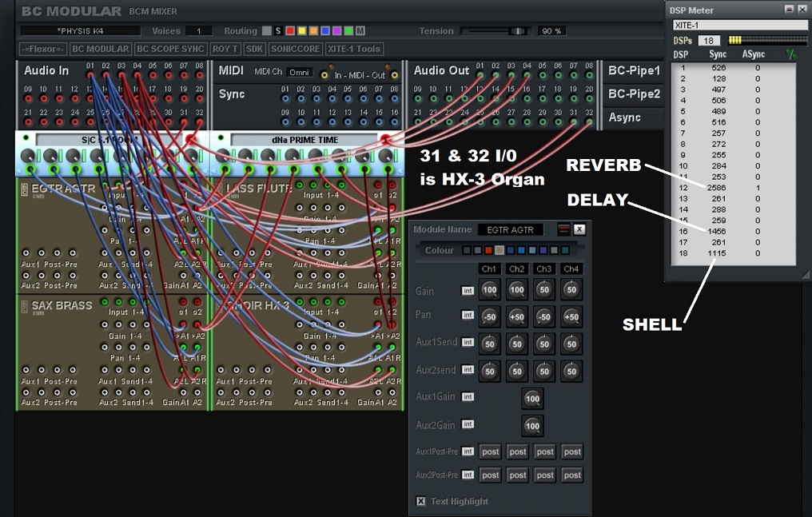Click the int button beside Gain
The width and height of the screenshot is (812, 517).
[468, 292]
